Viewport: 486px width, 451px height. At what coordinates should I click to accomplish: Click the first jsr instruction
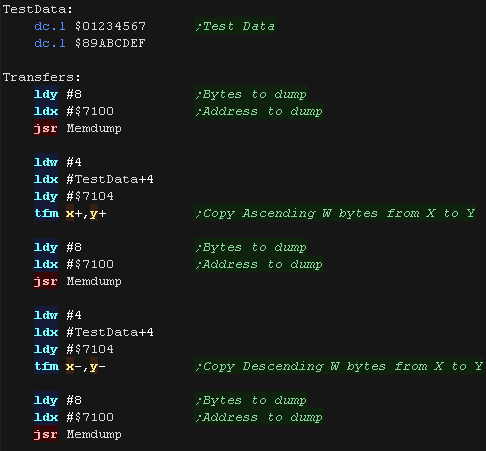coord(46,128)
